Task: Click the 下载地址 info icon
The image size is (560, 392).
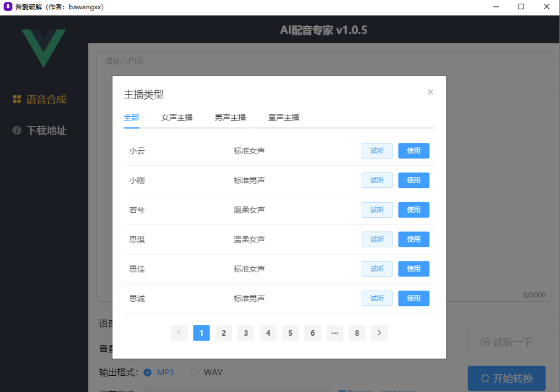Action: coord(17,130)
